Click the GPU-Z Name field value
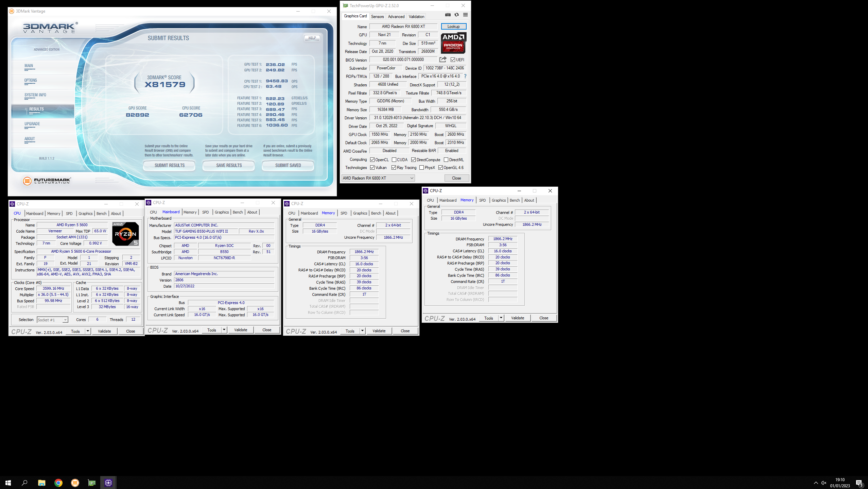Image resolution: width=868 pixels, height=489 pixels. click(403, 27)
